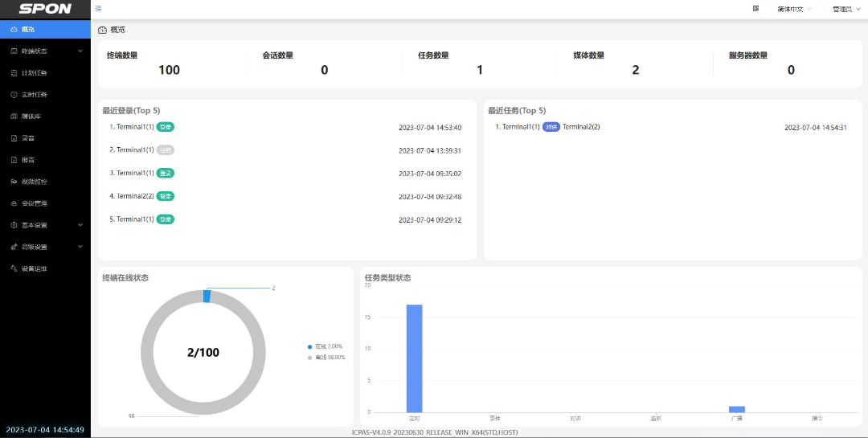Expand the 终端状态 sidebar submenu
This screenshot has height=438, width=868.
[x=45, y=51]
